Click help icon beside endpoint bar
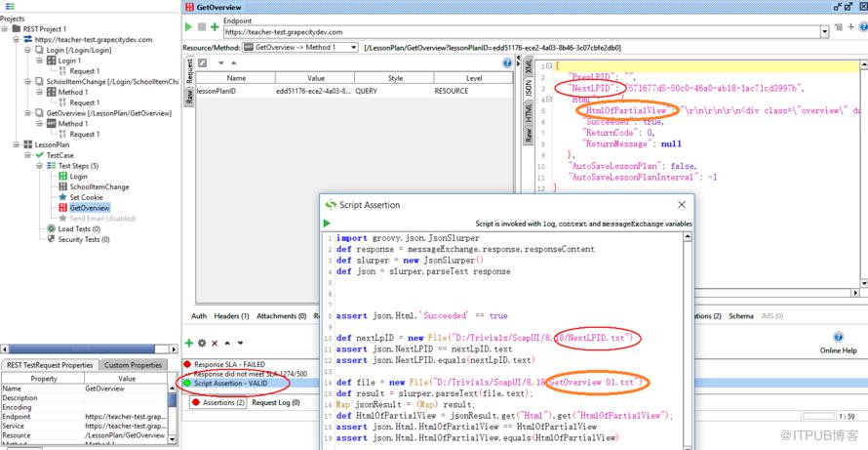868x450 pixels. pyautogui.click(x=863, y=26)
